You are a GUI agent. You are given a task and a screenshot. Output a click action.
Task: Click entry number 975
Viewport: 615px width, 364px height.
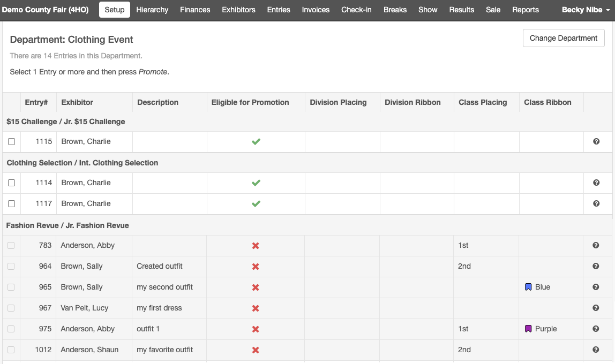(x=45, y=329)
